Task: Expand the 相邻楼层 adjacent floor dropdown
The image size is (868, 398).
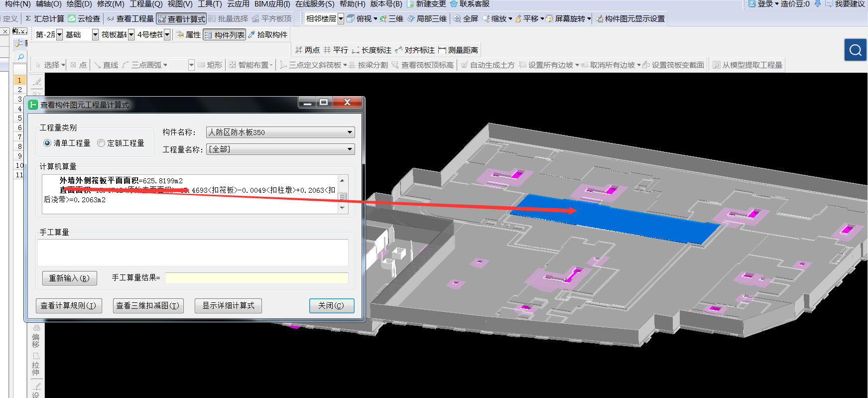Action: [341, 18]
